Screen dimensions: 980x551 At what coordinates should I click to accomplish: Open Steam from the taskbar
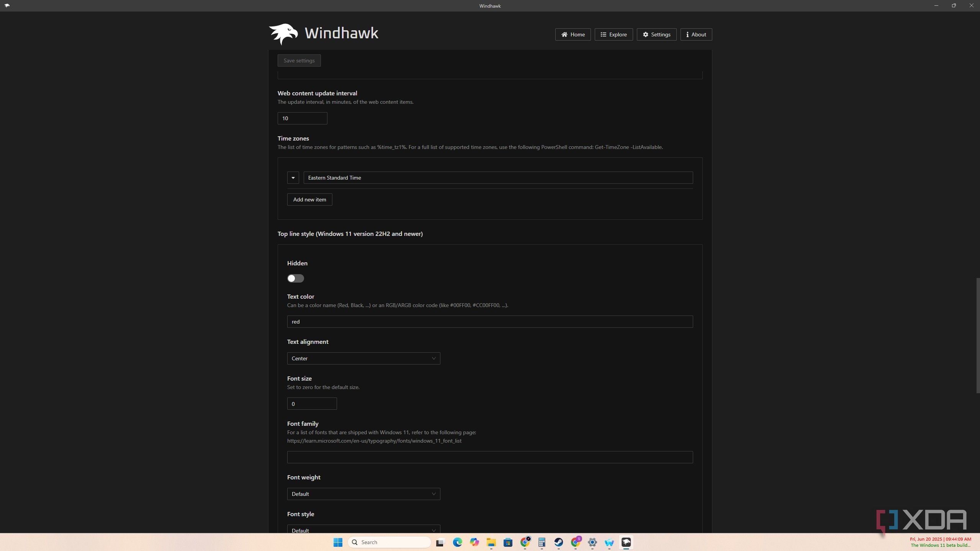(x=558, y=542)
